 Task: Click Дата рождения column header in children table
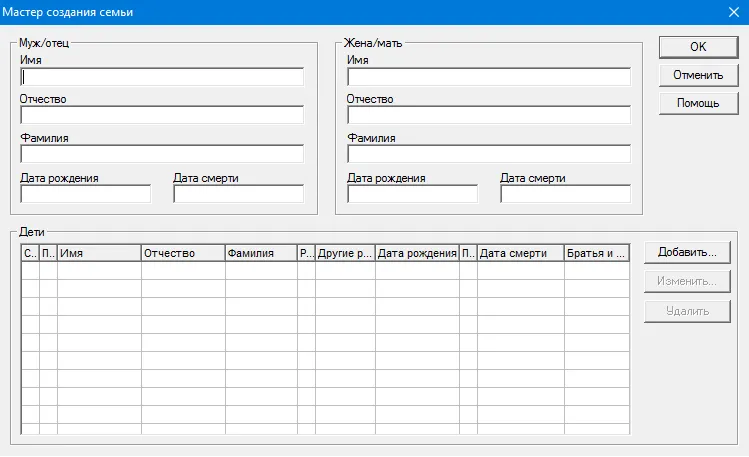417,253
